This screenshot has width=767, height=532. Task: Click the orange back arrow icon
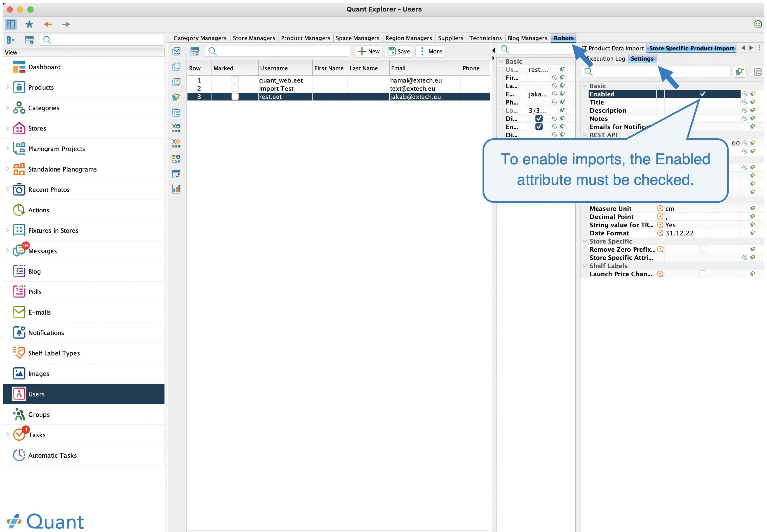pyautogui.click(x=48, y=24)
